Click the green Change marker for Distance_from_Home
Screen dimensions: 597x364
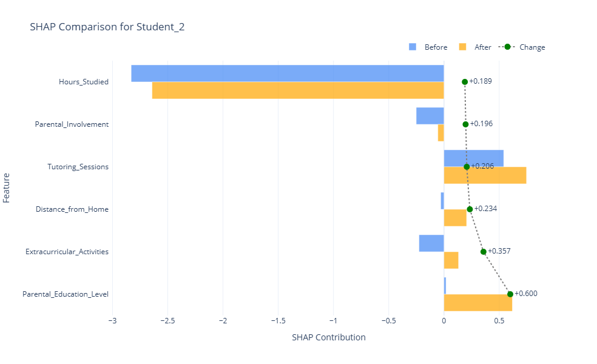coord(470,209)
